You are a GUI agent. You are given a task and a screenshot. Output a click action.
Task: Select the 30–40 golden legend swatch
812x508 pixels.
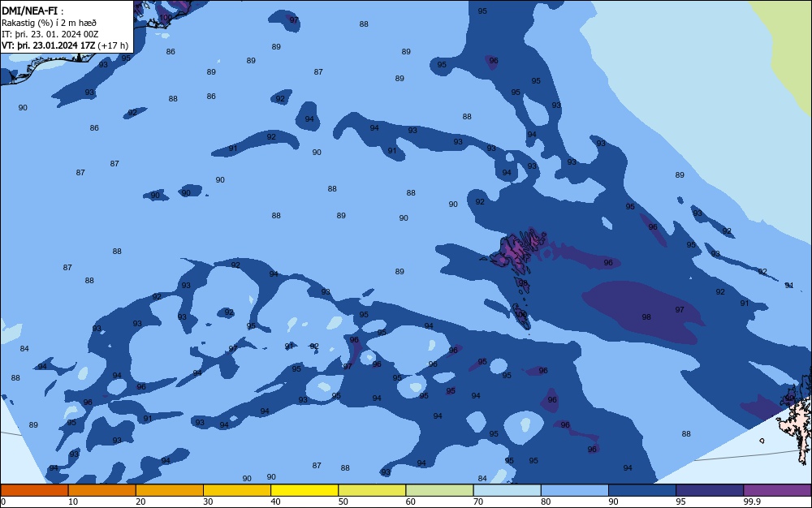[x=237, y=490]
